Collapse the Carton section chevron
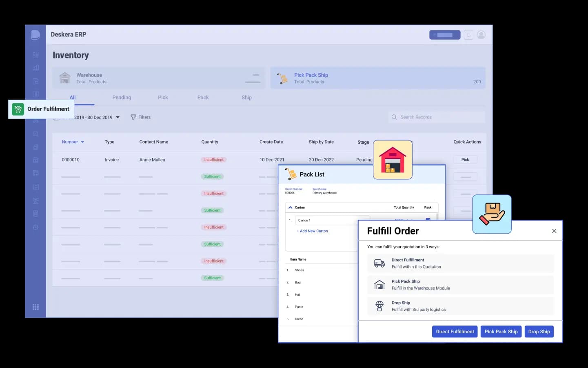The image size is (588, 368). (x=291, y=207)
